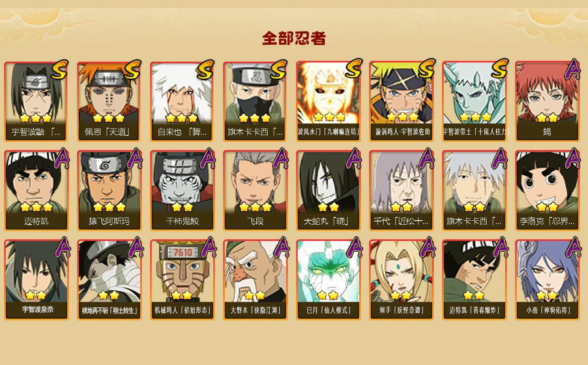588x365 pixels.
Task: Select the 漩涡鸣人·宇智波佐助 card
Action: click(401, 101)
